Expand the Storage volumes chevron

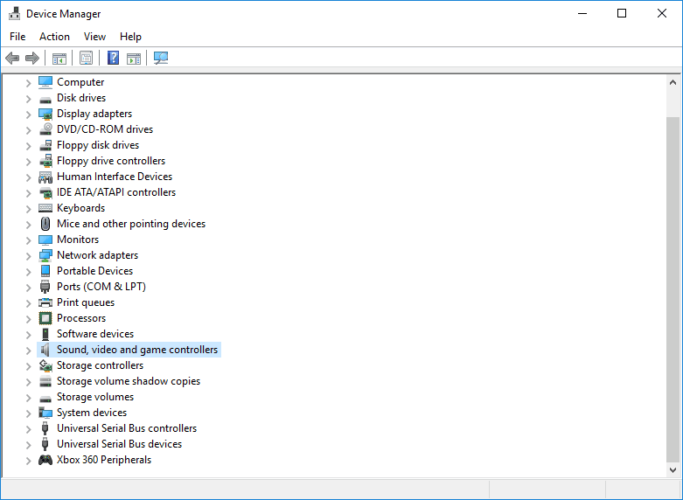(x=28, y=397)
